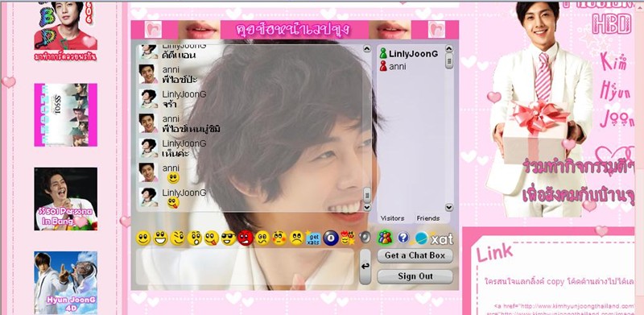Switch to the Friends tab

pos(428,218)
